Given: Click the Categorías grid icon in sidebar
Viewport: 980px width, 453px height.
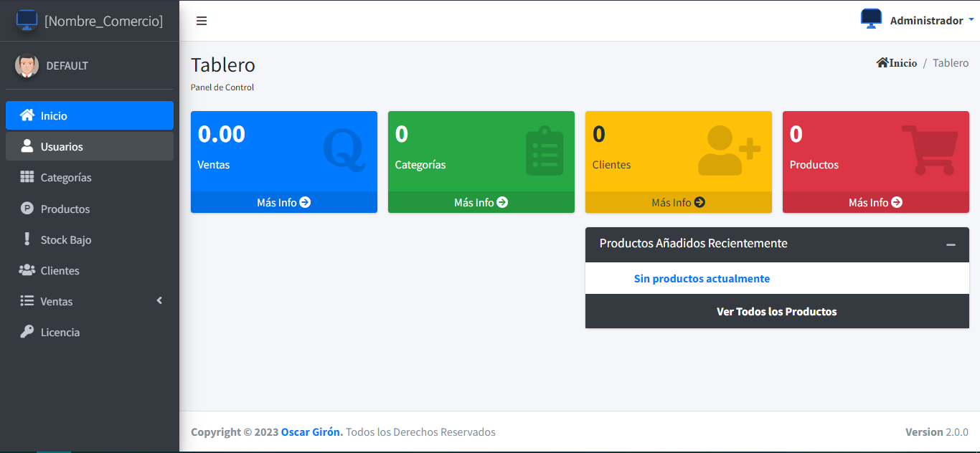Looking at the screenshot, I should tap(27, 177).
